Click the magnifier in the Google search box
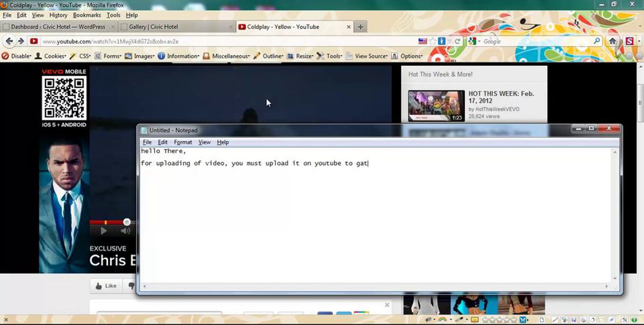 tap(597, 41)
